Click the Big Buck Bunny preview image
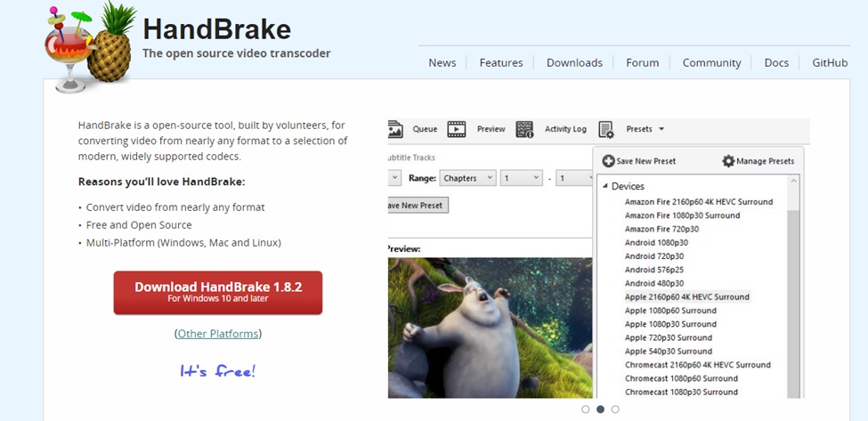This screenshot has width=868, height=421. [x=490, y=328]
